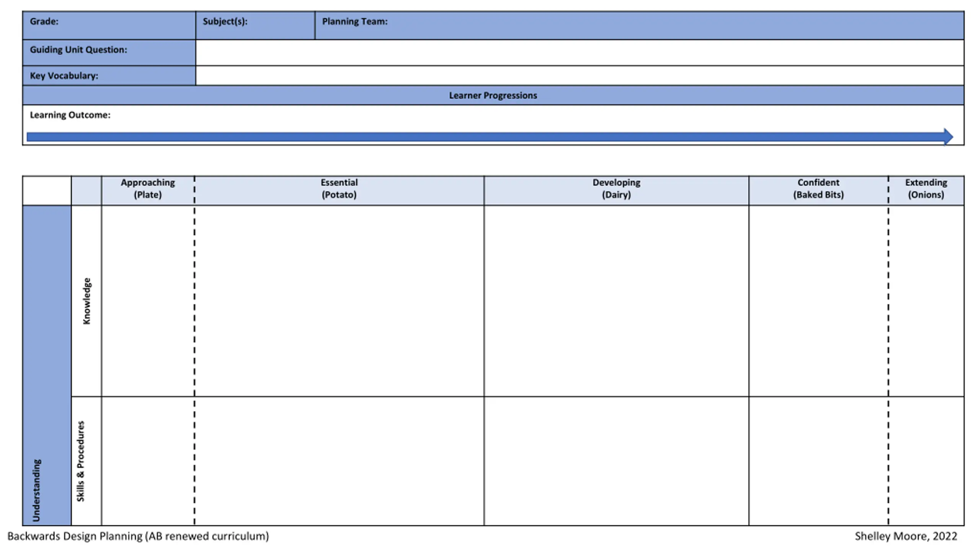This screenshot has width=980, height=551.
Task: Click the Skills & Procedures cell under Extending
Action: click(x=926, y=461)
